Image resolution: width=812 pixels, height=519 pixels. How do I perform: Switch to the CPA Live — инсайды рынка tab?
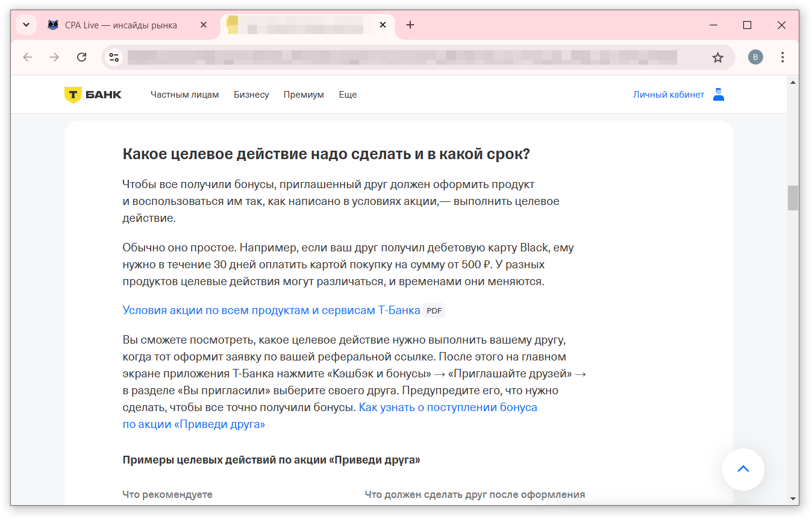tap(128, 25)
